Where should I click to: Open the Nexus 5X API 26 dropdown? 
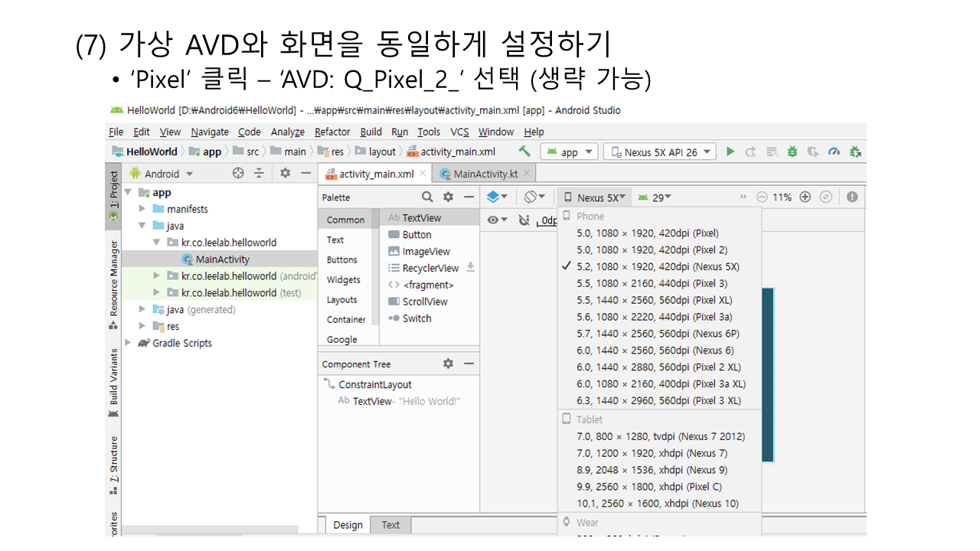pyautogui.click(x=660, y=152)
